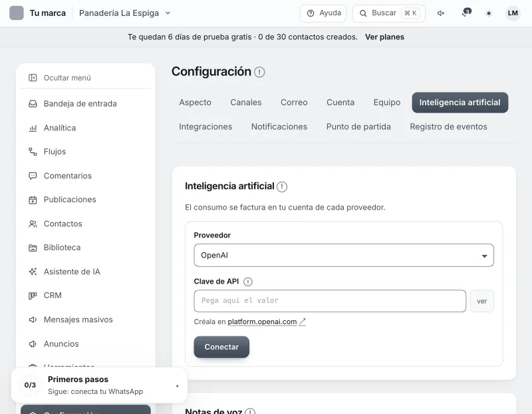This screenshot has width=532, height=414.
Task: Select the Inteligencia artificial tab
Action: click(460, 103)
